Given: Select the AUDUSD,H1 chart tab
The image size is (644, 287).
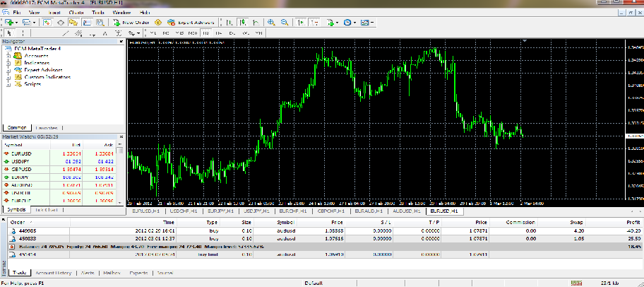Looking at the screenshot, I should coord(407,211).
